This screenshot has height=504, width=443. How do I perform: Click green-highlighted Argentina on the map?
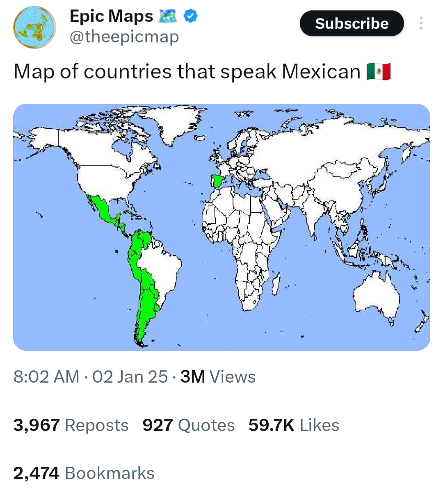146,308
